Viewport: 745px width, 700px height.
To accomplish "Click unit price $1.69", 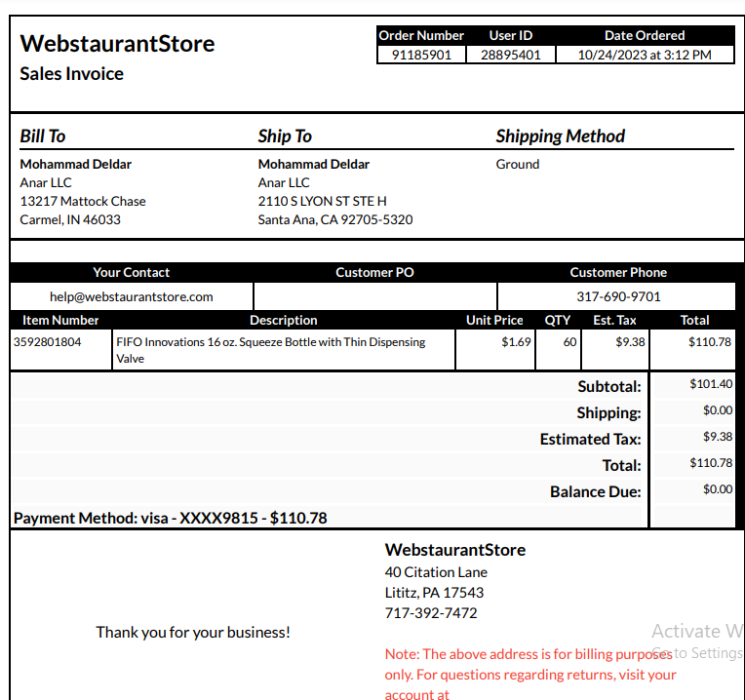I will (x=516, y=342).
